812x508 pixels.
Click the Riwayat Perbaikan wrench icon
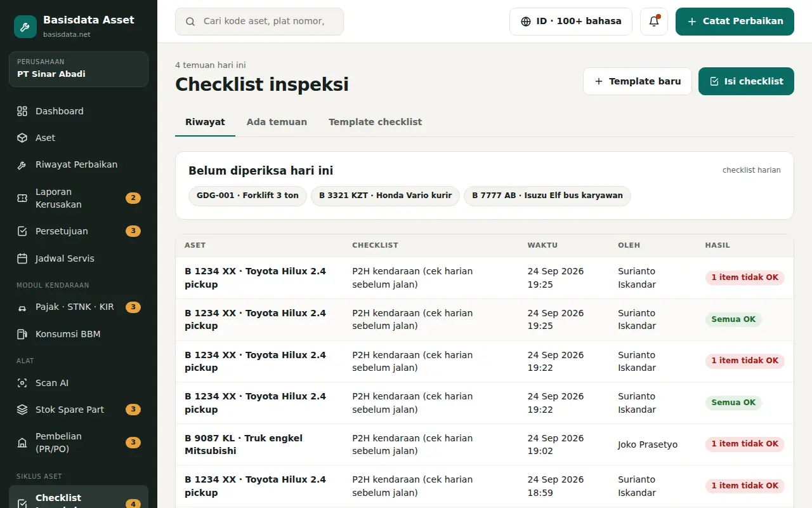(22, 165)
